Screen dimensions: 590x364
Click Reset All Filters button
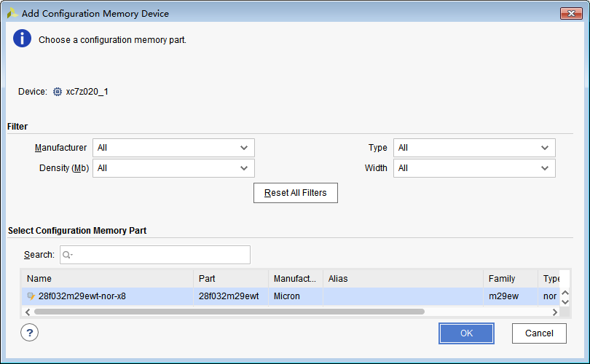pyautogui.click(x=296, y=193)
